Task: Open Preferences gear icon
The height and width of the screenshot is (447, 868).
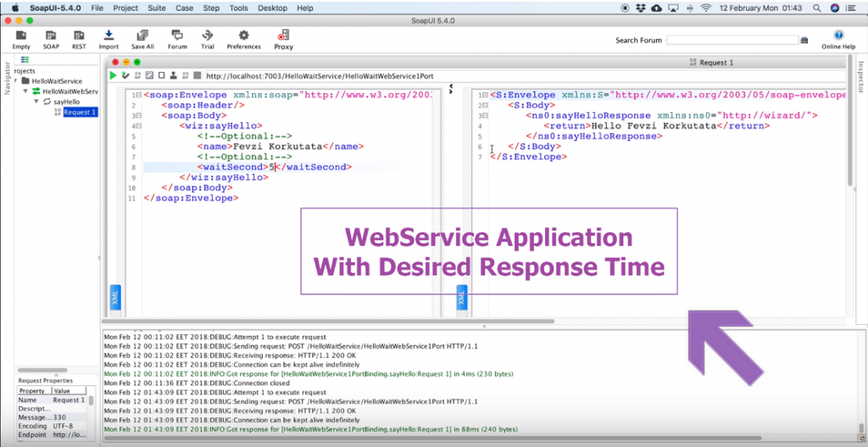Action: coord(243,40)
